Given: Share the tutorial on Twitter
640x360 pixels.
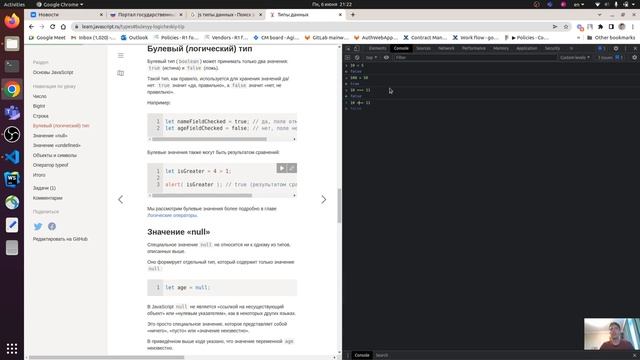Looking at the screenshot, I should [x=38, y=226].
